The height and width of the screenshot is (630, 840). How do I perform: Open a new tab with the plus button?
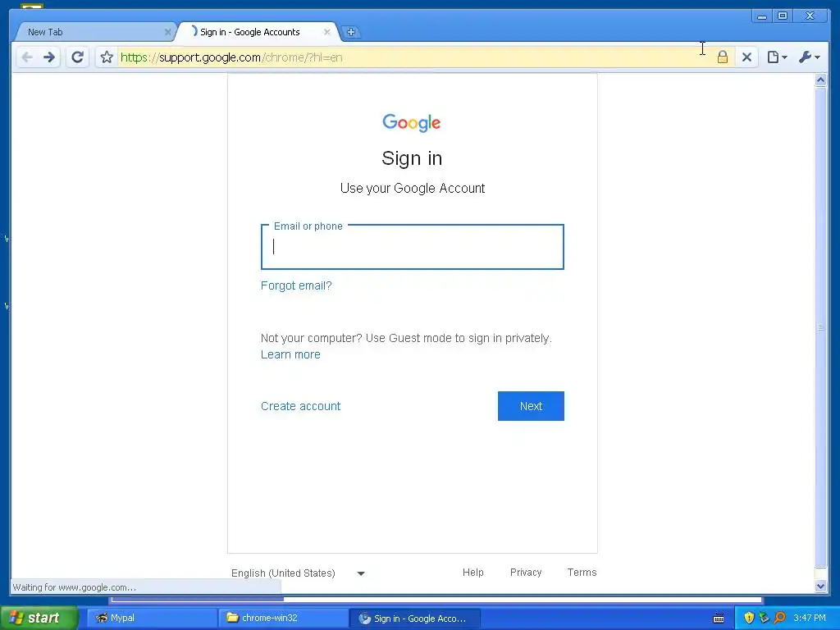[351, 32]
